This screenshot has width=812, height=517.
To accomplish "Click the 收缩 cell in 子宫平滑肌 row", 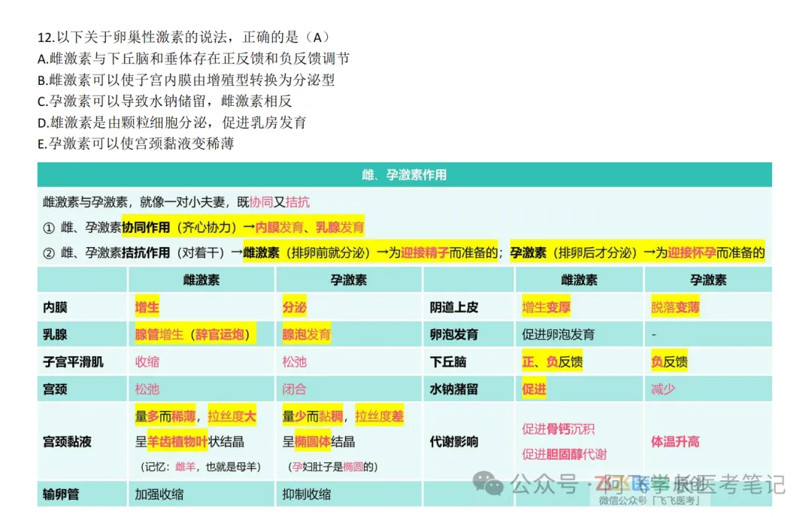I will (x=147, y=361).
